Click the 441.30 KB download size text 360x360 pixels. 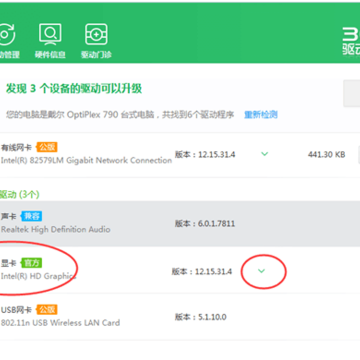(326, 155)
